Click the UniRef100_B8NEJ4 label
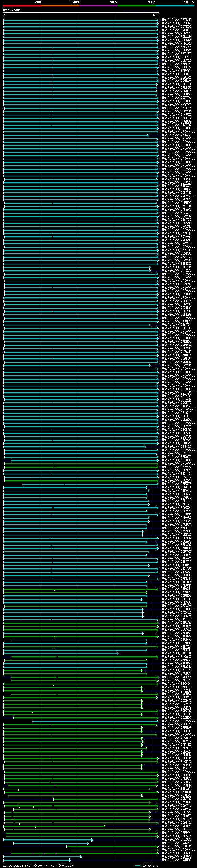 (177, 487)
